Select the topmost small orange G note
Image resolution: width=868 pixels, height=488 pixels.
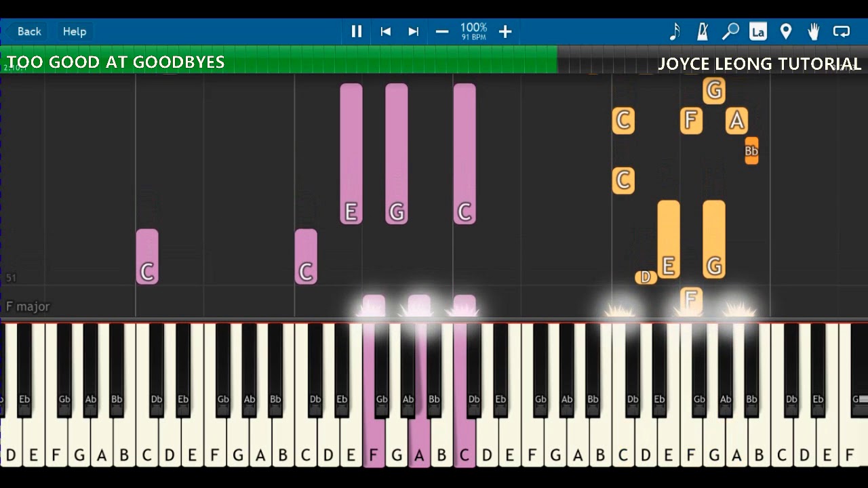pos(714,90)
